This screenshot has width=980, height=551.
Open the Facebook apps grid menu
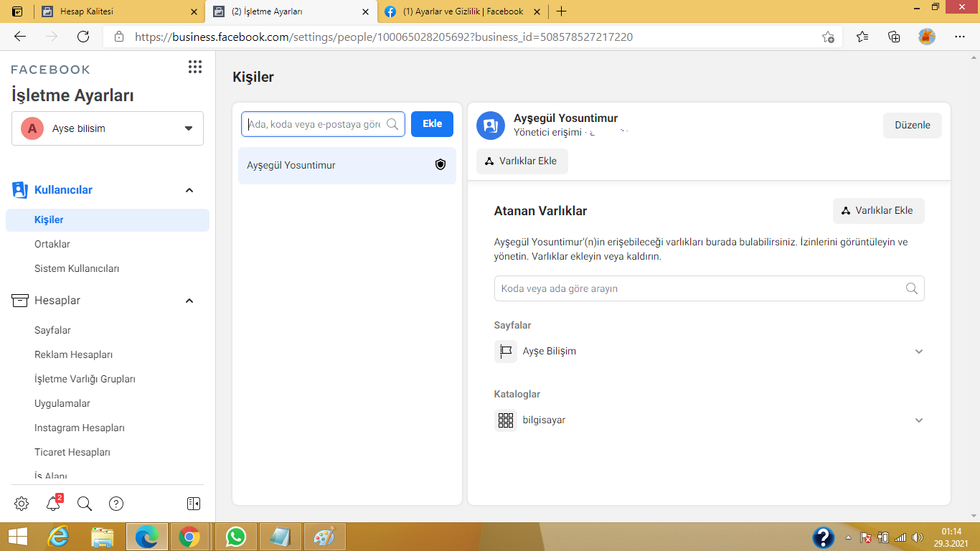tap(194, 67)
